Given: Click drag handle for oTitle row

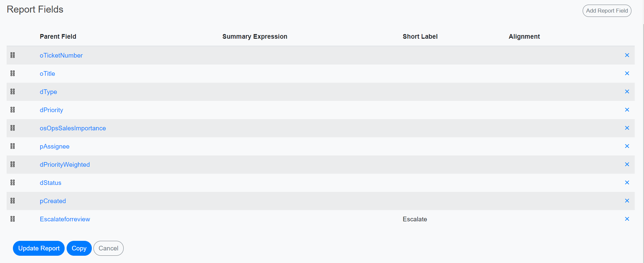Looking at the screenshot, I should pyautogui.click(x=13, y=73).
